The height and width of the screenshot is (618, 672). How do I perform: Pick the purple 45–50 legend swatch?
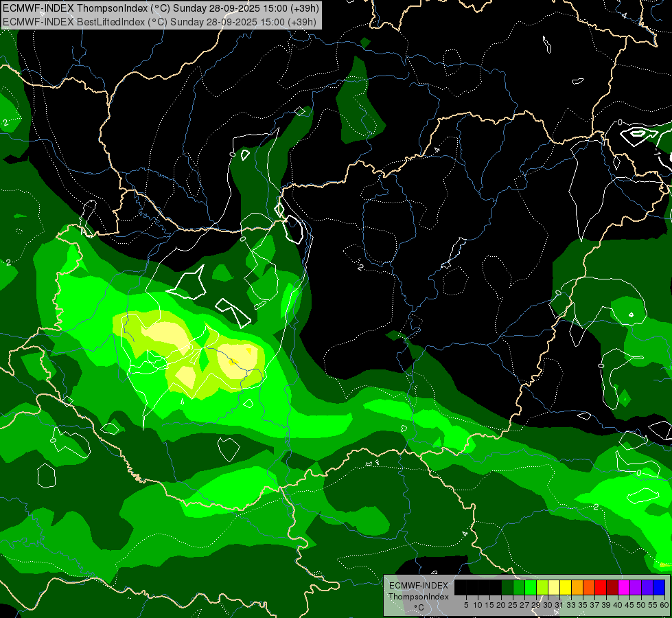tap(636, 587)
